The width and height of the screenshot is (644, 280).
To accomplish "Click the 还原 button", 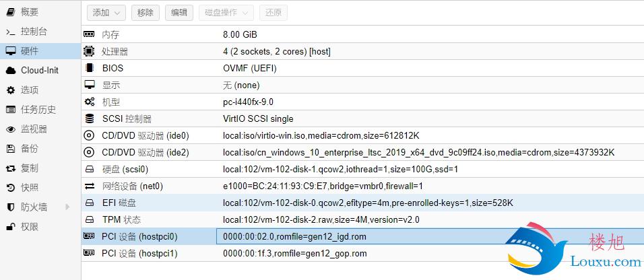I will [273, 13].
